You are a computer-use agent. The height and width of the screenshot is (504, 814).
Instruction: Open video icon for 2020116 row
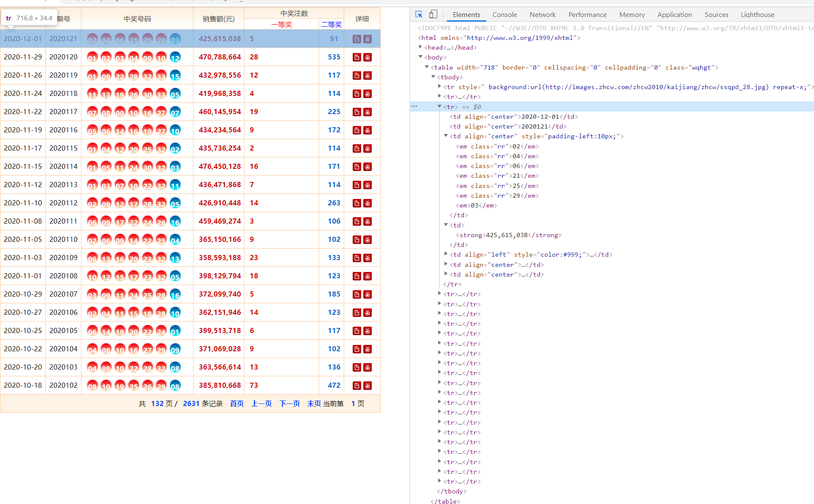[x=368, y=130]
